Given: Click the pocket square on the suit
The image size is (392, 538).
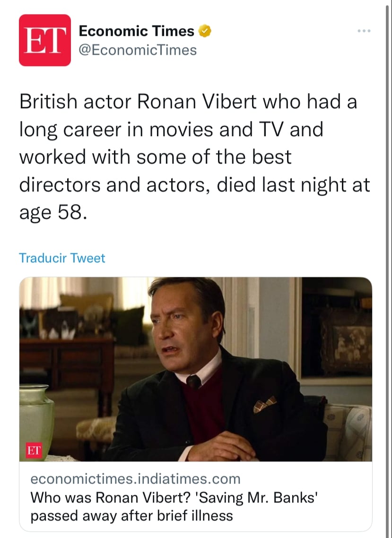Looking at the screenshot, I should pyautogui.click(x=265, y=404).
